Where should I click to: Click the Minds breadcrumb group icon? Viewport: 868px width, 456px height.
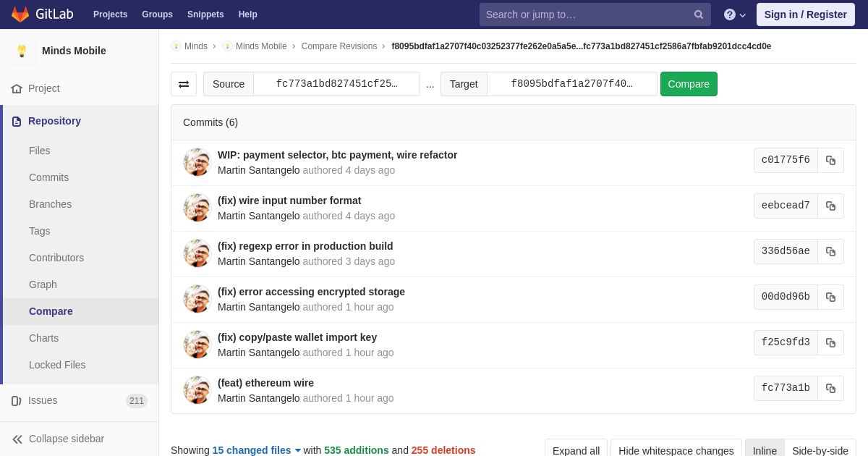(x=176, y=46)
